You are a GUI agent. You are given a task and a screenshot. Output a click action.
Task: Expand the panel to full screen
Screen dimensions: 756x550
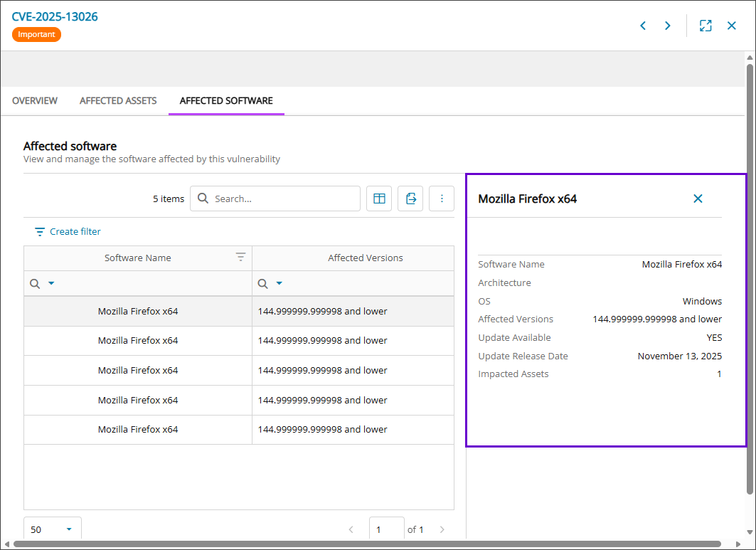pyautogui.click(x=706, y=26)
